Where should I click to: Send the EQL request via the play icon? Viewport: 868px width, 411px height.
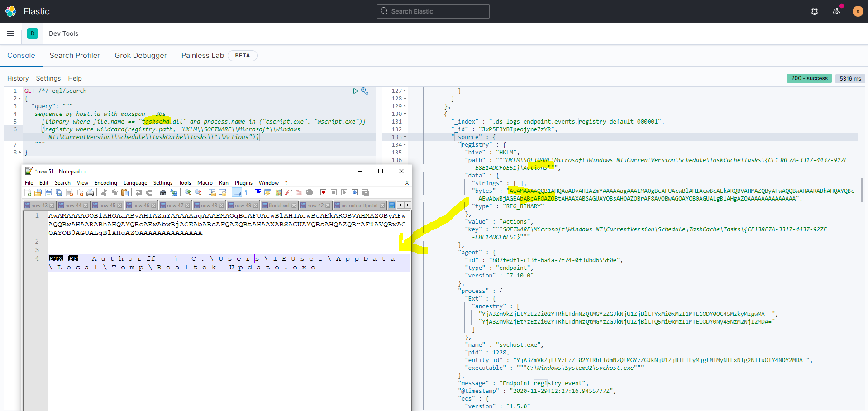355,91
